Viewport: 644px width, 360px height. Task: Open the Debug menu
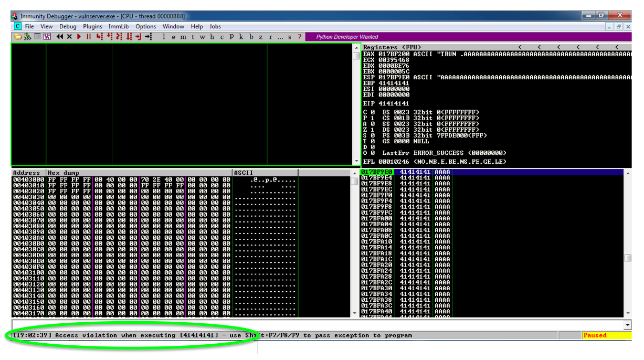click(x=68, y=26)
